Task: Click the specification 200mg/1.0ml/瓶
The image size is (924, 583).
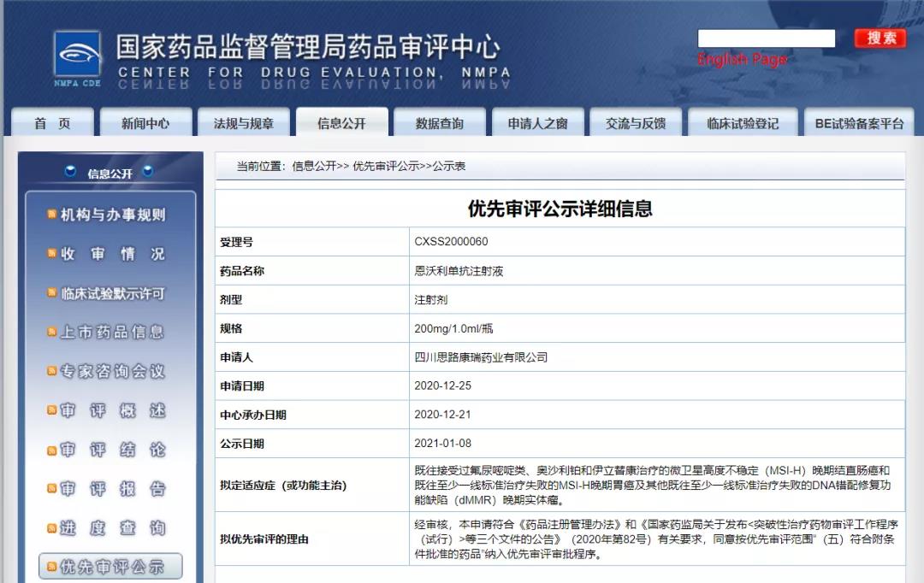Action: point(453,328)
